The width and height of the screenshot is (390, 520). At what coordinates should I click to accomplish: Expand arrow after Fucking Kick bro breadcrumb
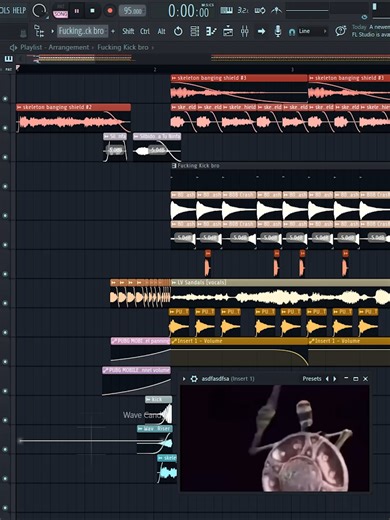click(153, 47)
